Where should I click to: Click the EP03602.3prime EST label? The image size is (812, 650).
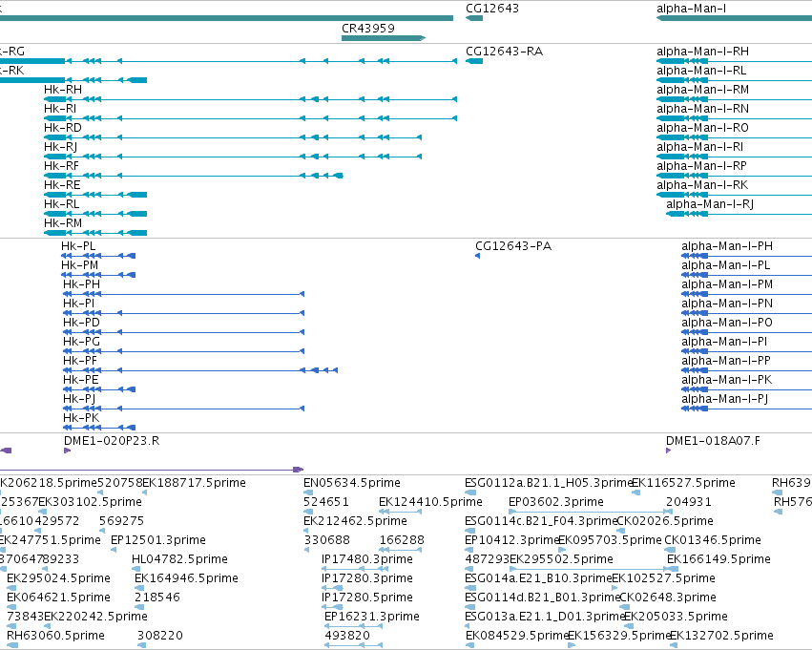tap(555, 502)
